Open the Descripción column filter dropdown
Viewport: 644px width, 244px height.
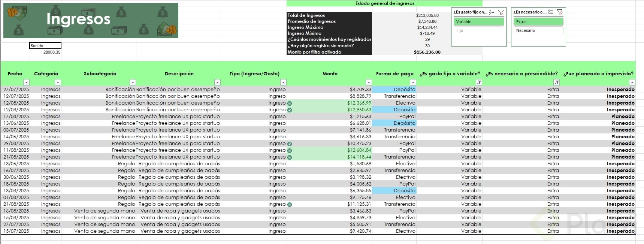pos(217,82)
